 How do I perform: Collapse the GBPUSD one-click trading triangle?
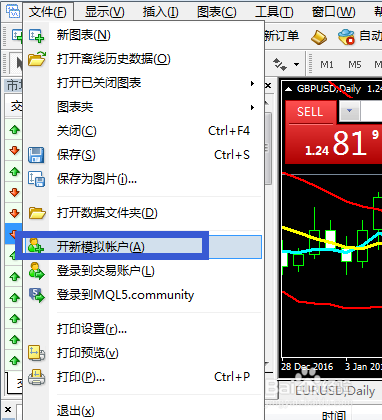pos(289,89)
